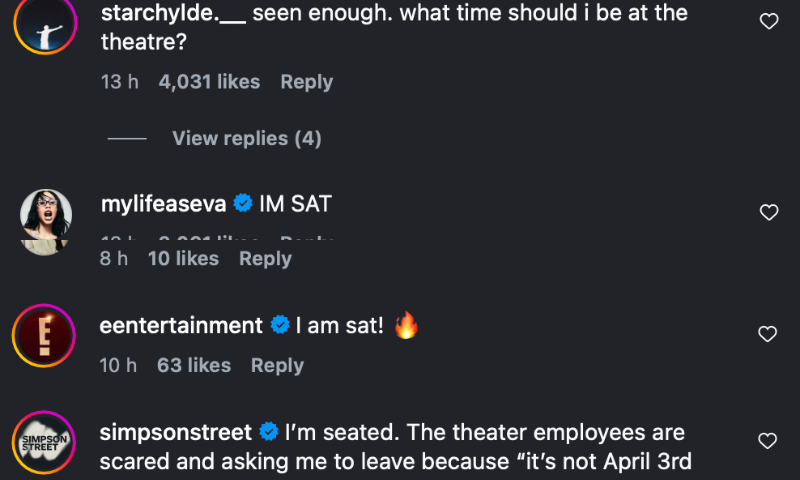Open the simpsonstreet username link

[176, 432]
